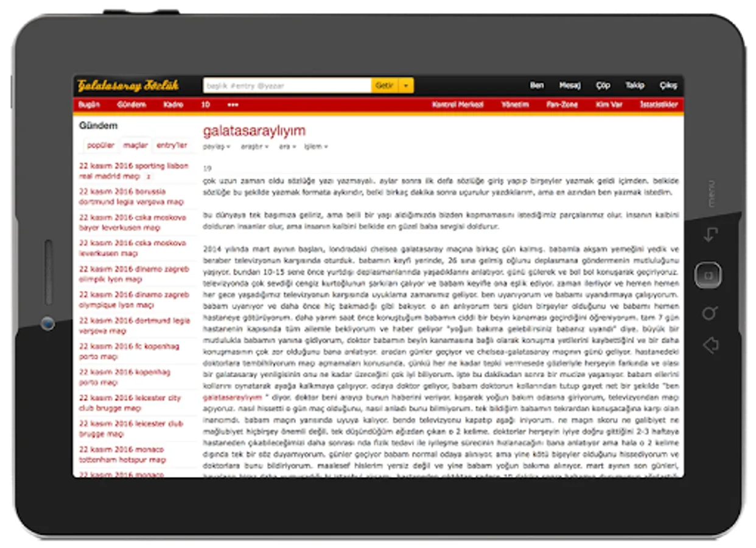Tap the tablet's return-arrow button below menu
756x548 pixels.
(x=710, y=234)
